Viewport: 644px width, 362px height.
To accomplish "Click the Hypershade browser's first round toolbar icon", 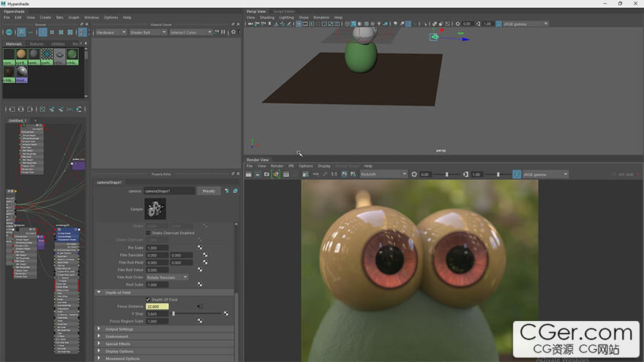I will [x=8, y=32].
